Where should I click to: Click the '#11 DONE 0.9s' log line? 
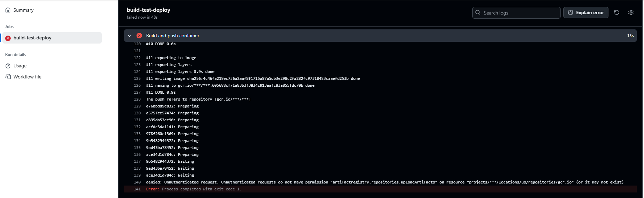point(161,92)
